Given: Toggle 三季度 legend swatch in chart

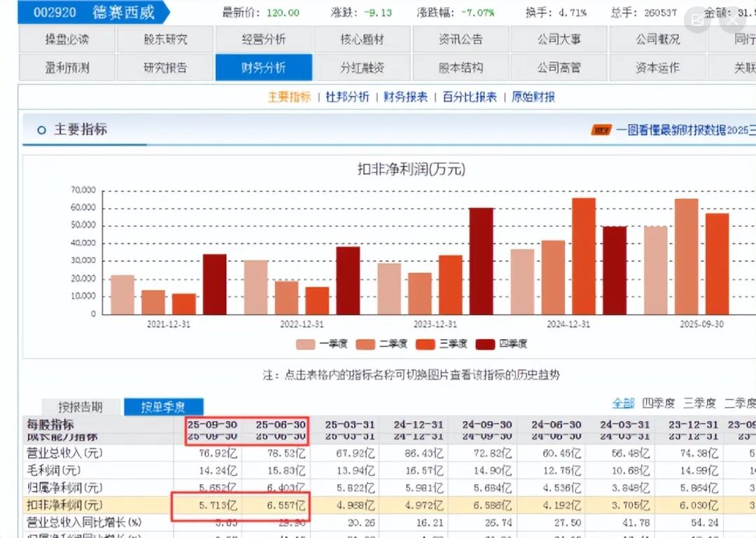Looking at the screenshot, I should pos(426,344).
